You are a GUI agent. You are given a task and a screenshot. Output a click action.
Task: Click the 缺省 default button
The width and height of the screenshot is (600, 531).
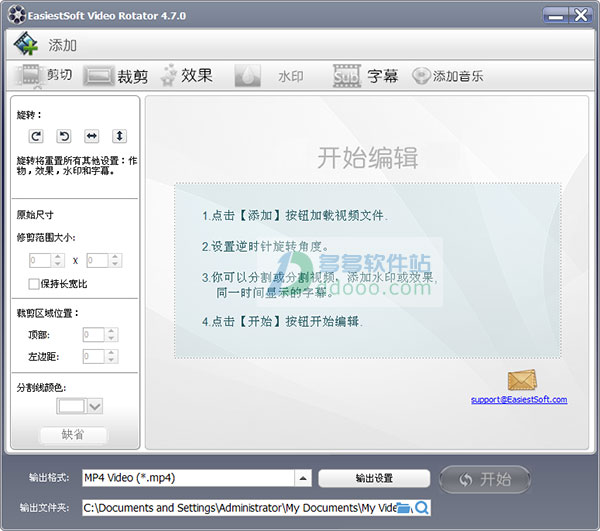[x=73, y=434]
